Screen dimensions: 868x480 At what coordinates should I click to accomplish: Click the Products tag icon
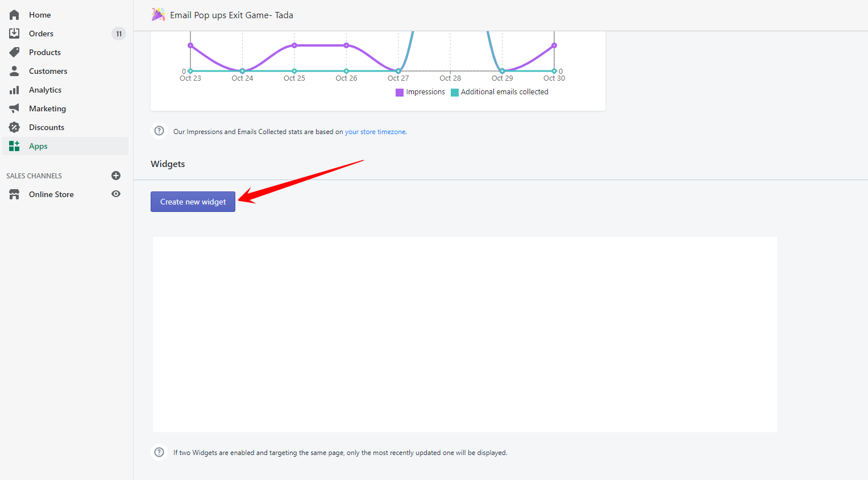tap(14, 52)
